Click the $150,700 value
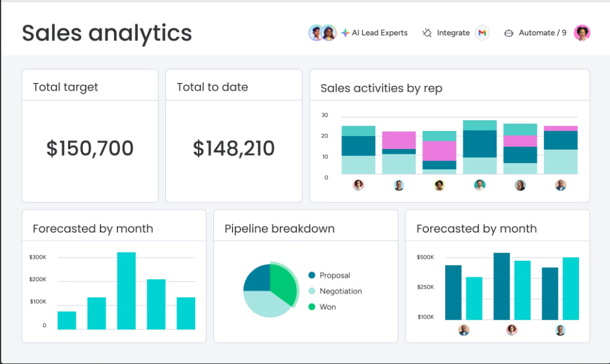This screenshot has height=364, width=610. (90, 148)
